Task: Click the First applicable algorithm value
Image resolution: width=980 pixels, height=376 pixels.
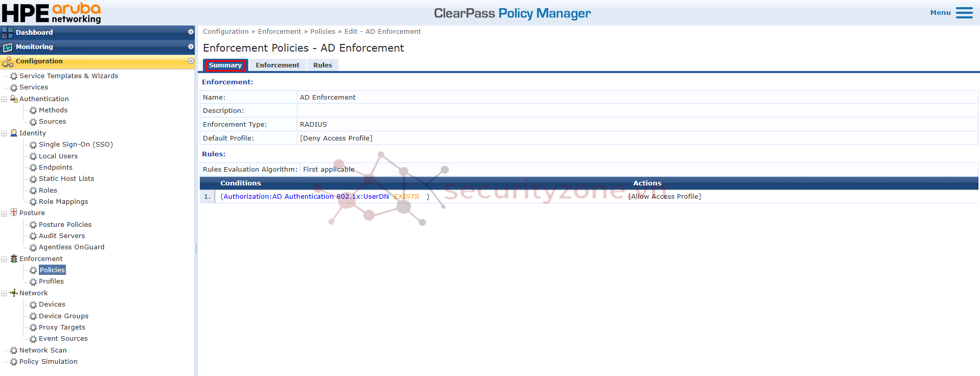Action: click(329, 170)
